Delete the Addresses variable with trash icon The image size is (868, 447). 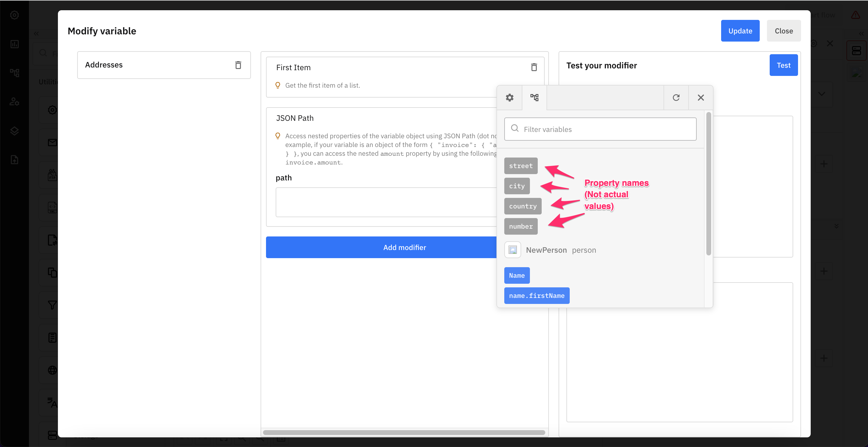tap(238, 65)
